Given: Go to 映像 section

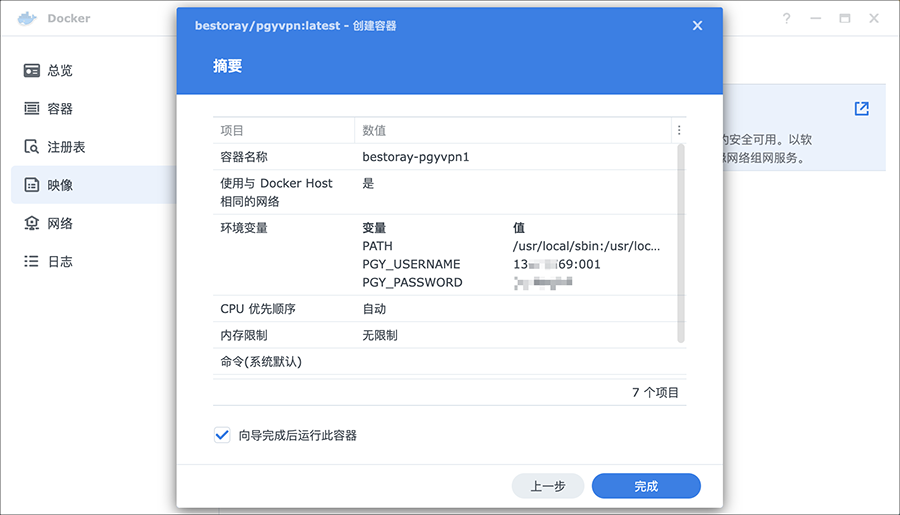Looking at the screenshot, I should [x=60, y=185].
